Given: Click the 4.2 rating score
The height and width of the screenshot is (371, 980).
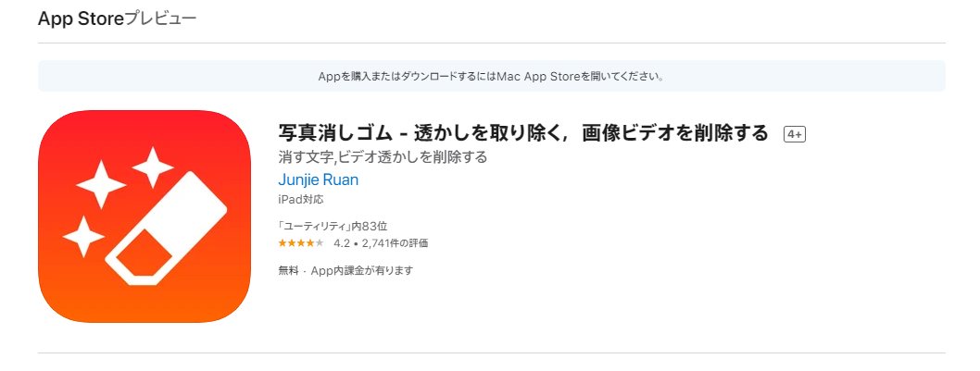Looking at the screenshot, I should 341,243.
